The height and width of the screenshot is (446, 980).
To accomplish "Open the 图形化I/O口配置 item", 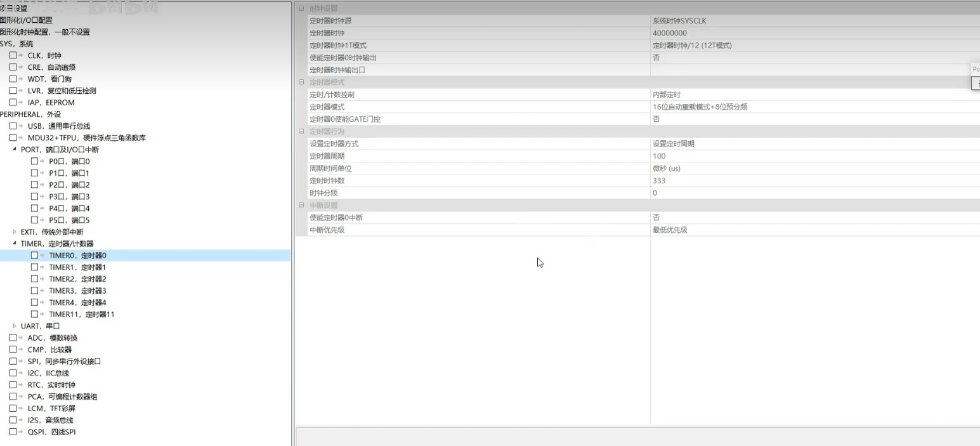I will coord(26,20).
